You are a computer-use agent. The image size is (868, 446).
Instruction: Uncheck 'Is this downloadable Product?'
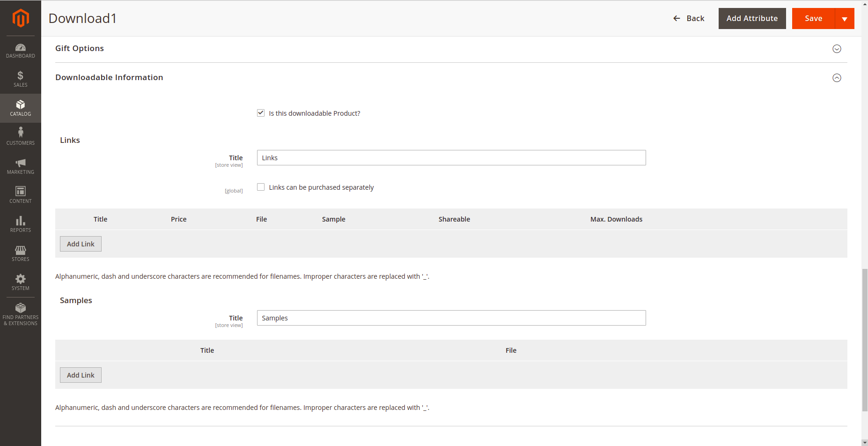click(x=261, y=113)
